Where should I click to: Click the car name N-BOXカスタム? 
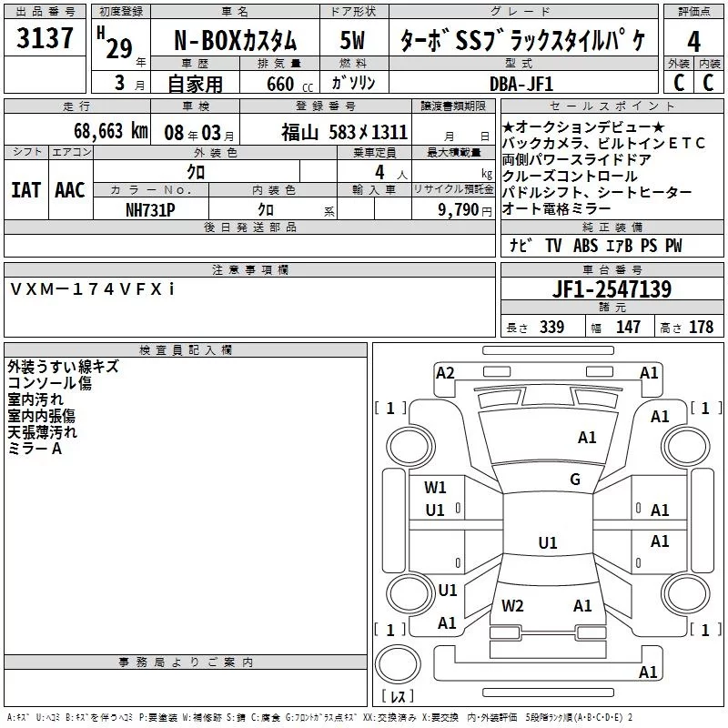[235, 41]
